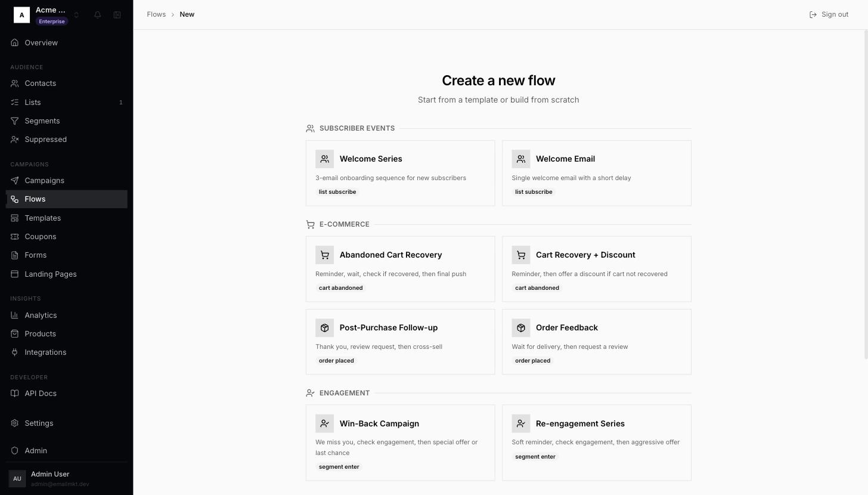Open the Templates page
This screenshot has height=495, width=868.
67,218
